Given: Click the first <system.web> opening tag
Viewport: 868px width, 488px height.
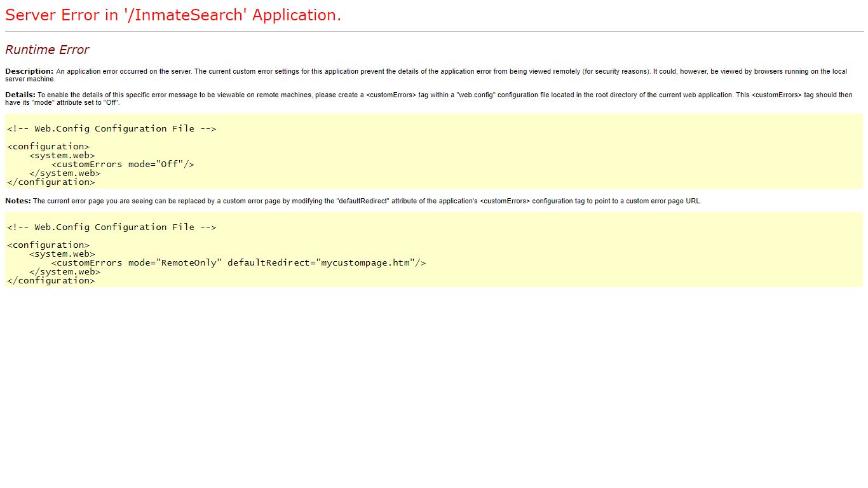Looking at the screenshot, I should [x=62, y=155].
